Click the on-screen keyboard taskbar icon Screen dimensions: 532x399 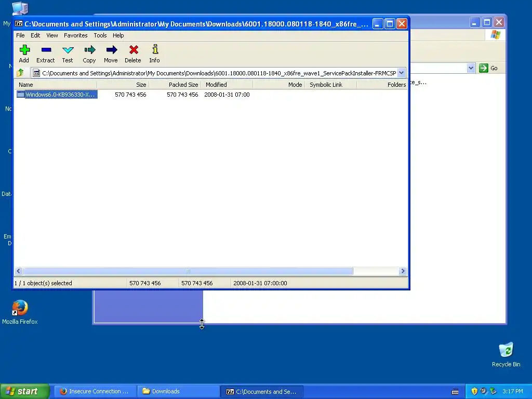coord(455,392)
